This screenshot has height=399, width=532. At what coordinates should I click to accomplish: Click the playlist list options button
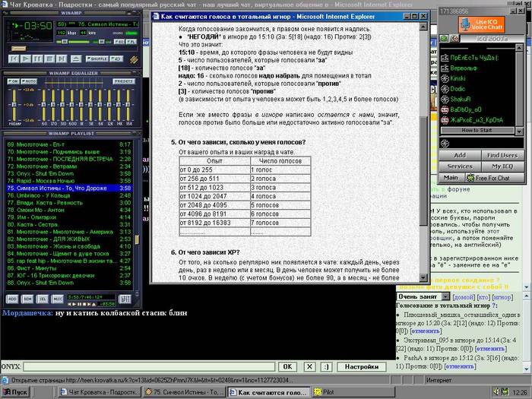tap(125, 299)
